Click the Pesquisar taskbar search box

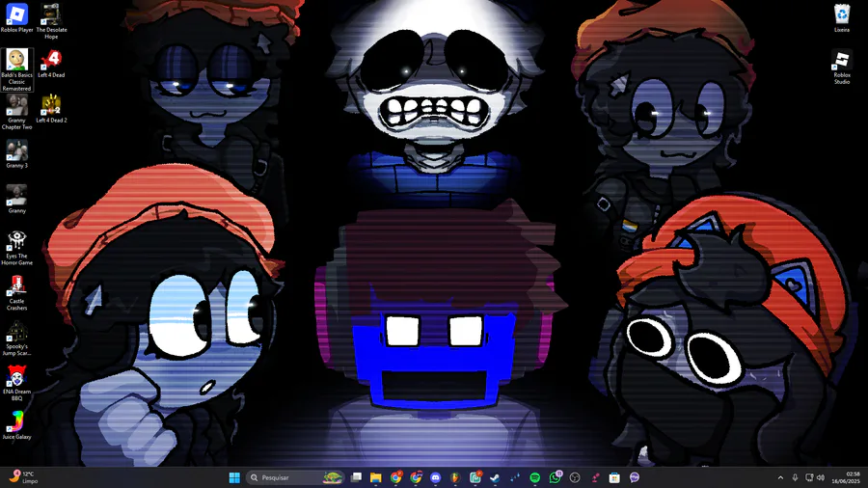pos(295,477)
